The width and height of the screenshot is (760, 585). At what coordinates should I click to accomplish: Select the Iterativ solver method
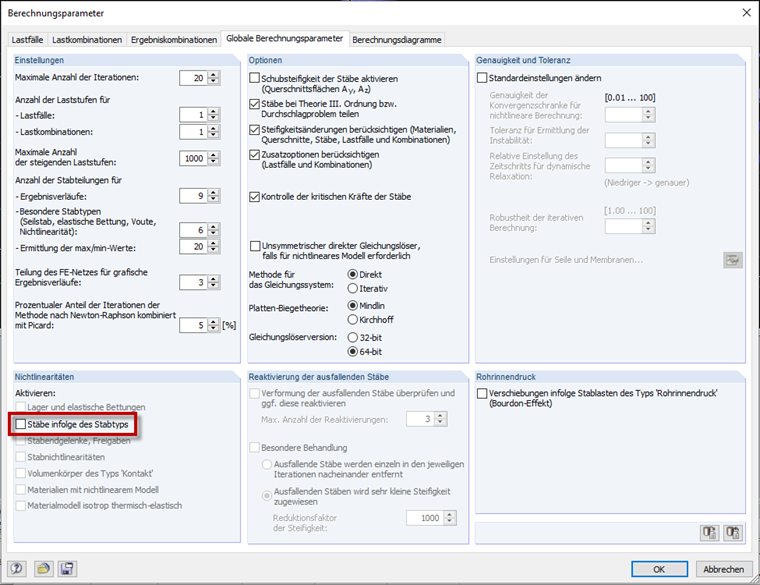point(353,288)
